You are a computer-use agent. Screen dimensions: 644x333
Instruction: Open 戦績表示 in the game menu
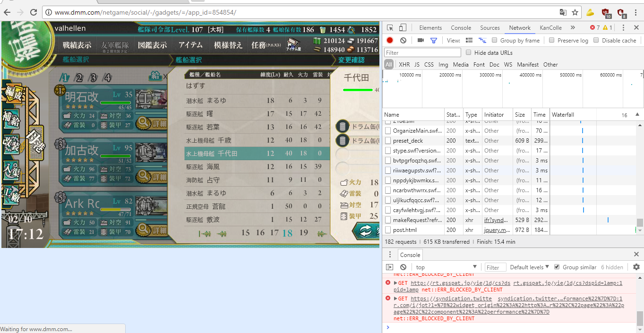click(77, 45)
